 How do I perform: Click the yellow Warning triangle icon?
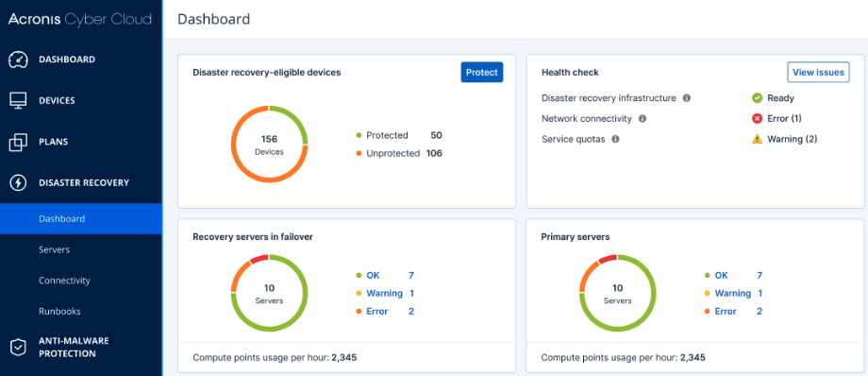[x=758, y=139]
